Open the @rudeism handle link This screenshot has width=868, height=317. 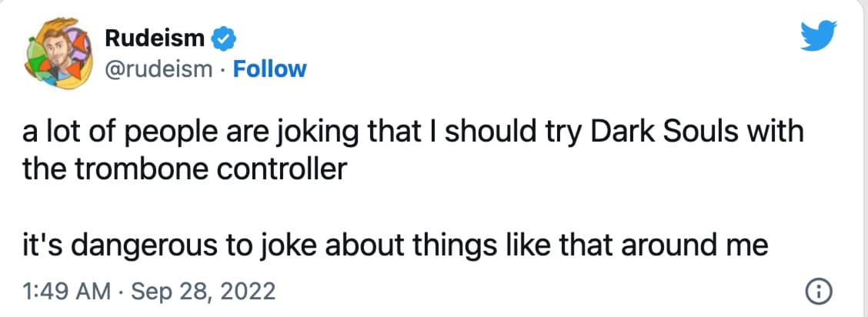coord(158,69)
